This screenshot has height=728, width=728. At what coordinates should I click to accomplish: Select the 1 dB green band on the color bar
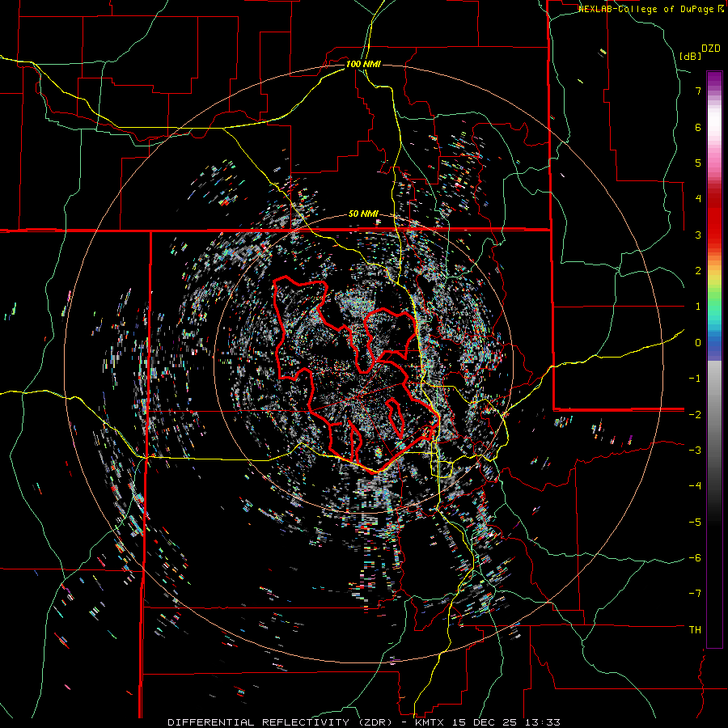714,307
